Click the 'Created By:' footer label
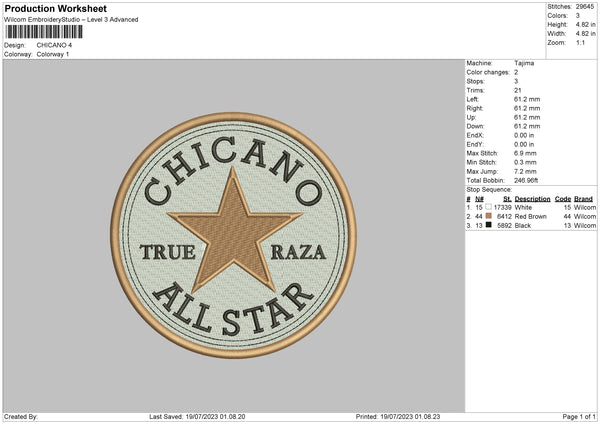 (21, 416)
